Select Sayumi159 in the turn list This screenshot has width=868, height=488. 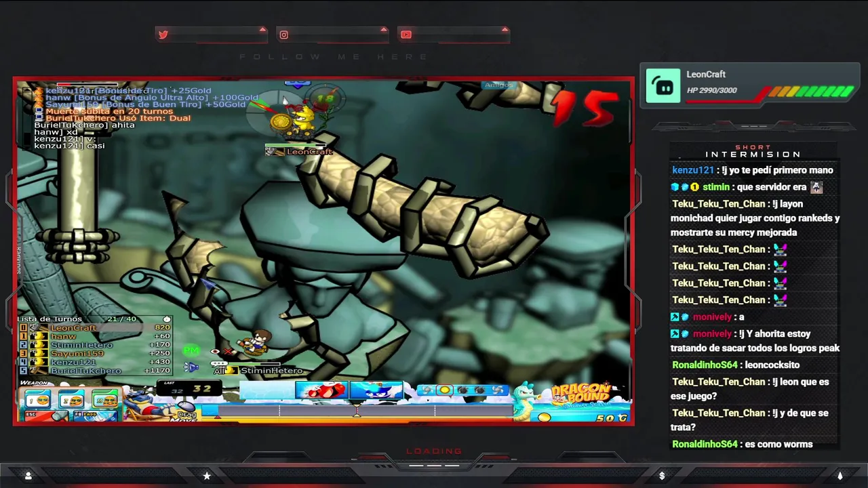coord(94,354)
